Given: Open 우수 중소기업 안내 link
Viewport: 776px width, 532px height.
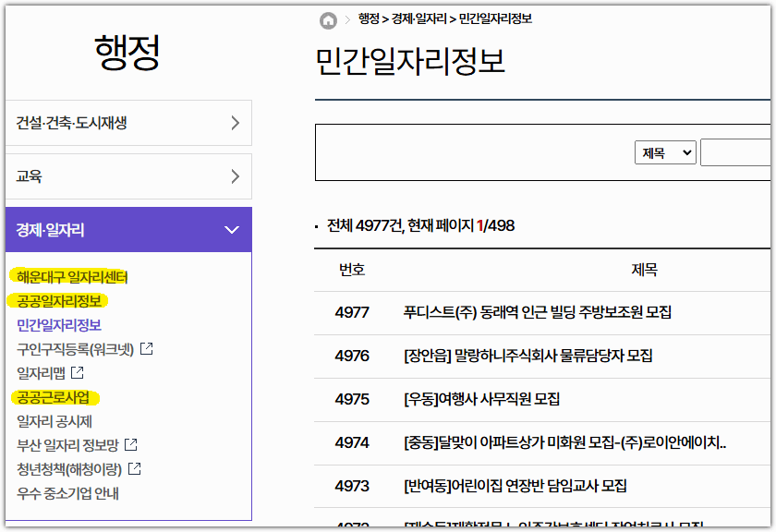Looking at the screenshot, I should pyautogui.click(x=67, y=493).
